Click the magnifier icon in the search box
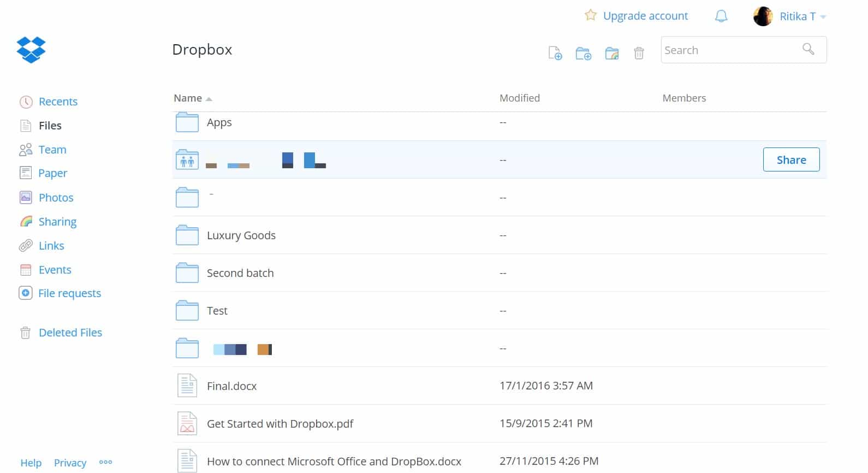Viewport: 868px width, 473px height. pyautogui.click(x=808, y=49)
